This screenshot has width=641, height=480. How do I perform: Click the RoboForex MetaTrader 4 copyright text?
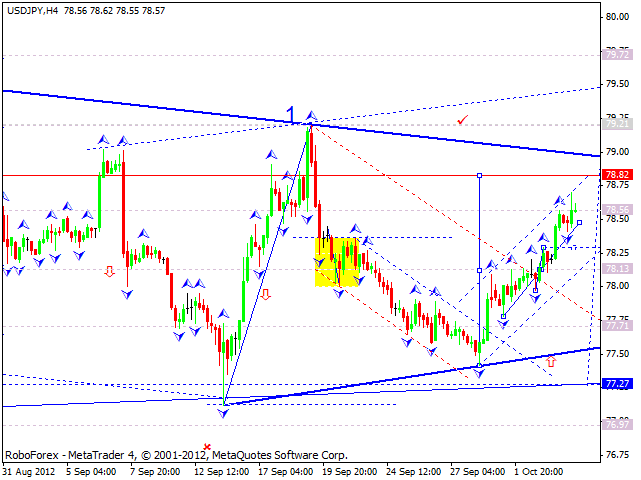176,455
